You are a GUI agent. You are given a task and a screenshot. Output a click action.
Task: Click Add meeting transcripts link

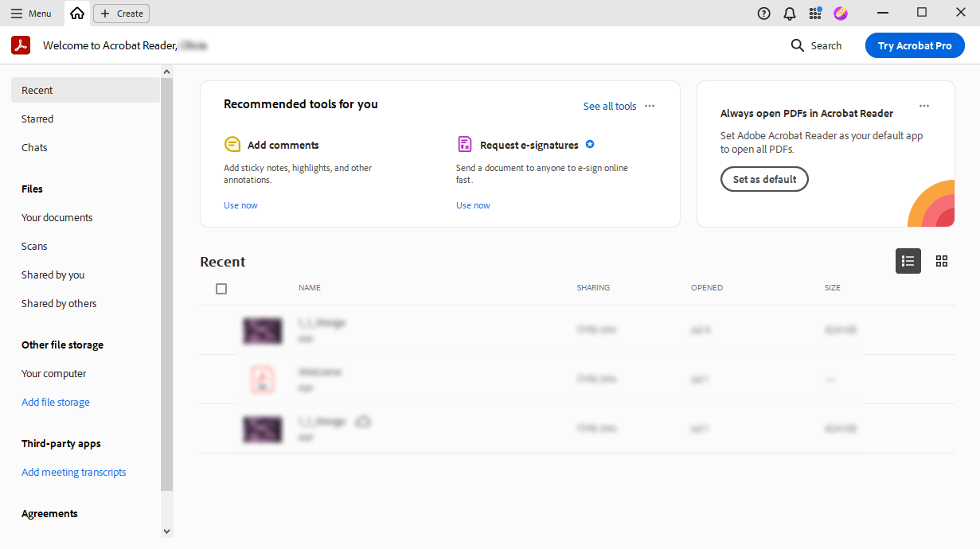coord(74,473)
